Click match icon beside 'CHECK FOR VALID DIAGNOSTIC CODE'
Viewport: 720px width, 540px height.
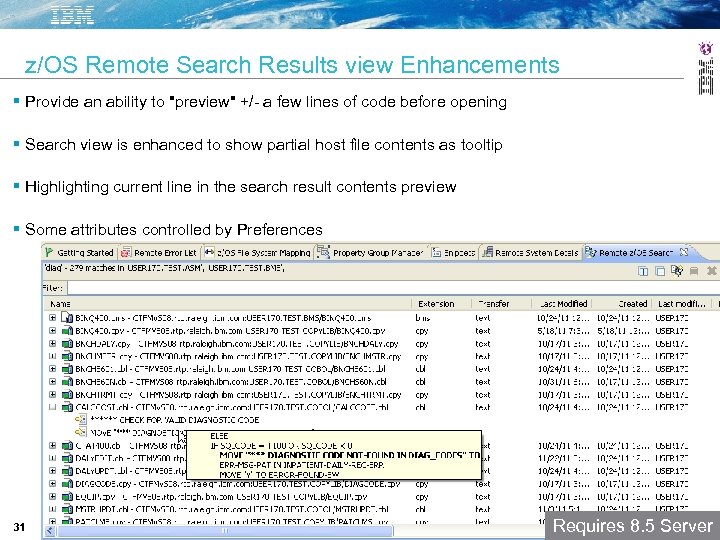tap(80, 419)
